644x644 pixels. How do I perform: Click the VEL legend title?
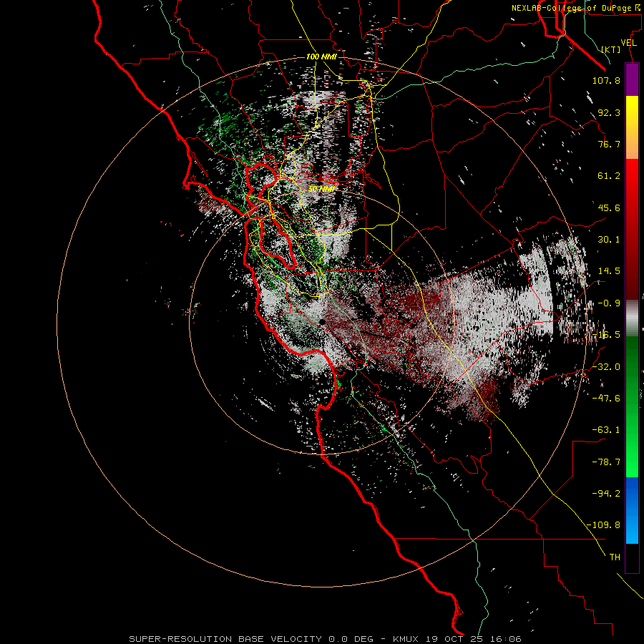click(628, 43)
